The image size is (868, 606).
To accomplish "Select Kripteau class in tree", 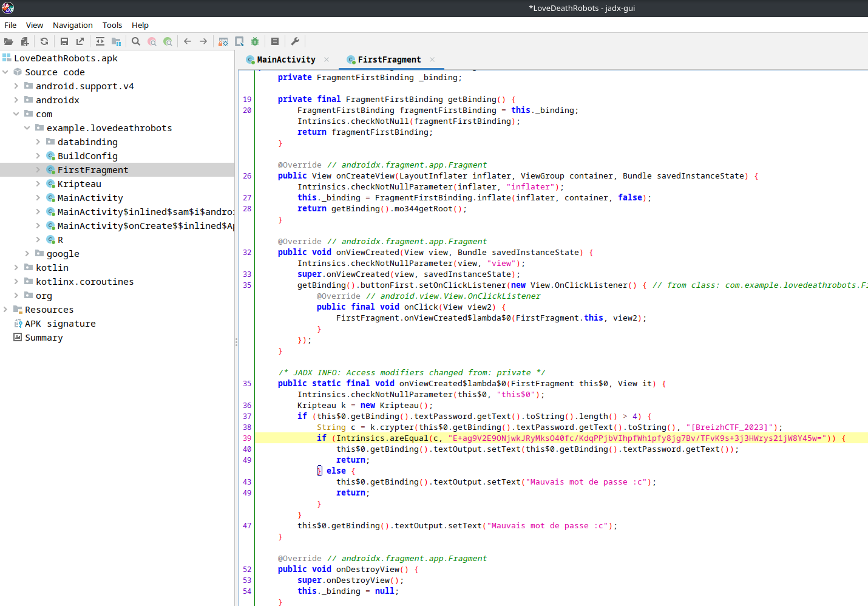I will pyautogui.click(x=79, y=184).
